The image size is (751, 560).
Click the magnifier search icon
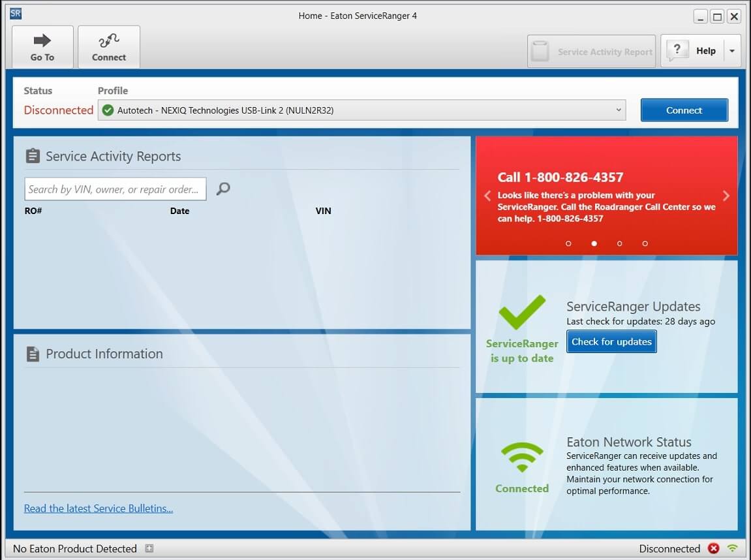pos(223,189)
